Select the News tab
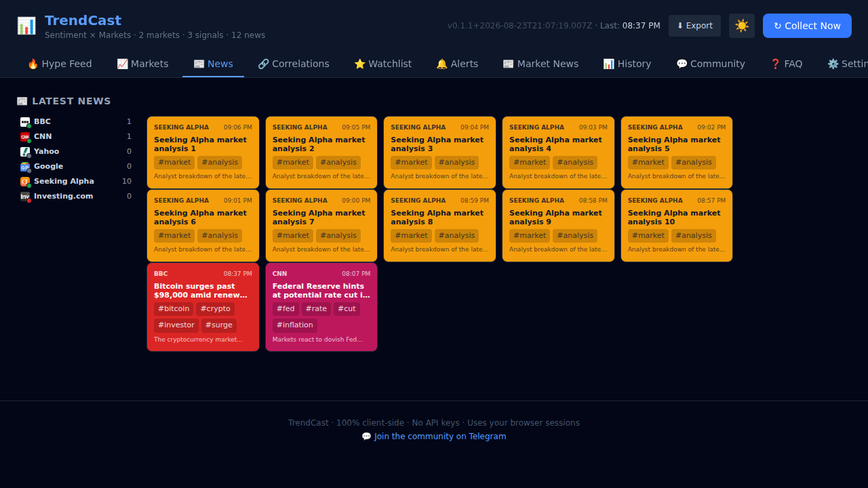This screenshot has height=488, width=868. [213, 64]
